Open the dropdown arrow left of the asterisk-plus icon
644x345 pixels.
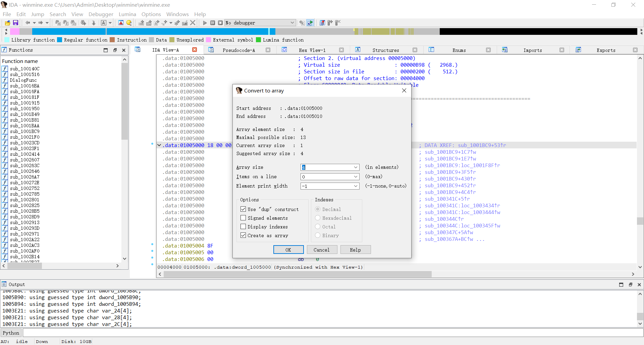(171, 23)
